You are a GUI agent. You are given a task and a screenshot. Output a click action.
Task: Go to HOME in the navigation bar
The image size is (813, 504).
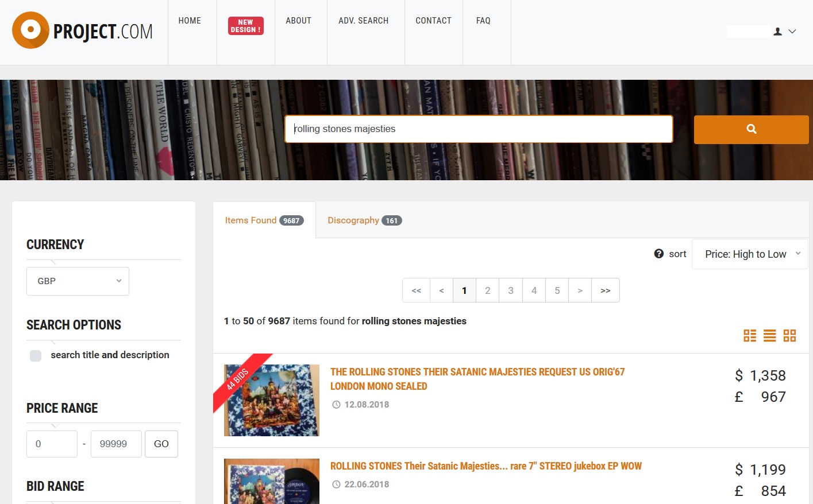[190, 21]
